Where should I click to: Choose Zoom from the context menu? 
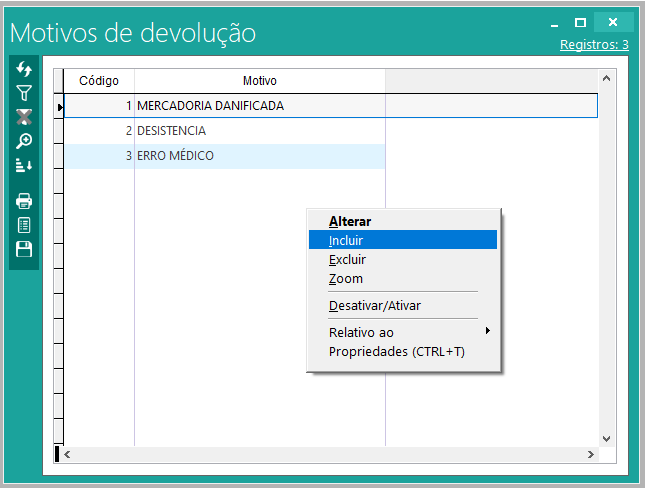point(346,278)
